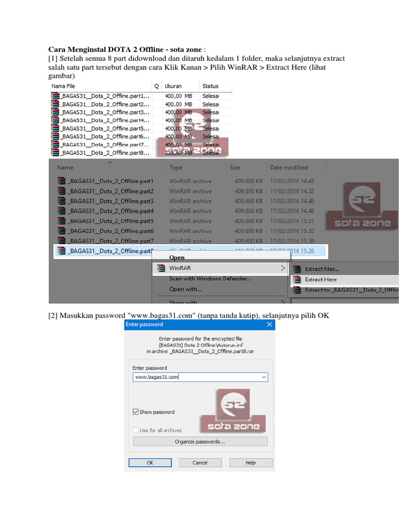Viewport: 399px width, 532px height.
Task: Click _BAGAS31__Dota_2_Offline.part6... in download list
Action: [x=105, y=137]
